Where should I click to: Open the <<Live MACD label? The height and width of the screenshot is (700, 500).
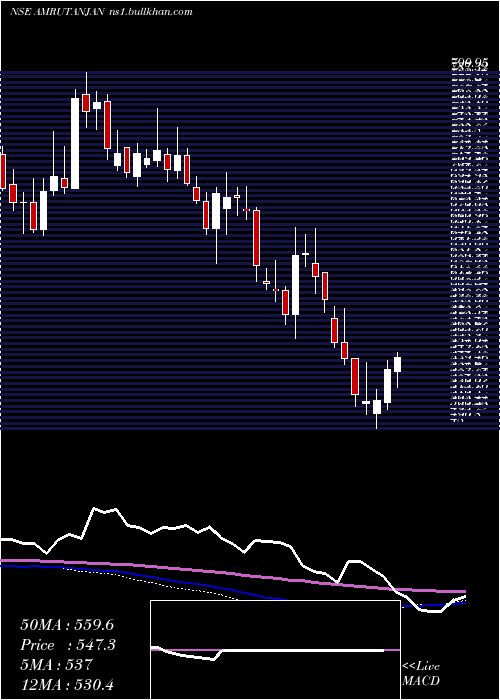click(421, 673)
